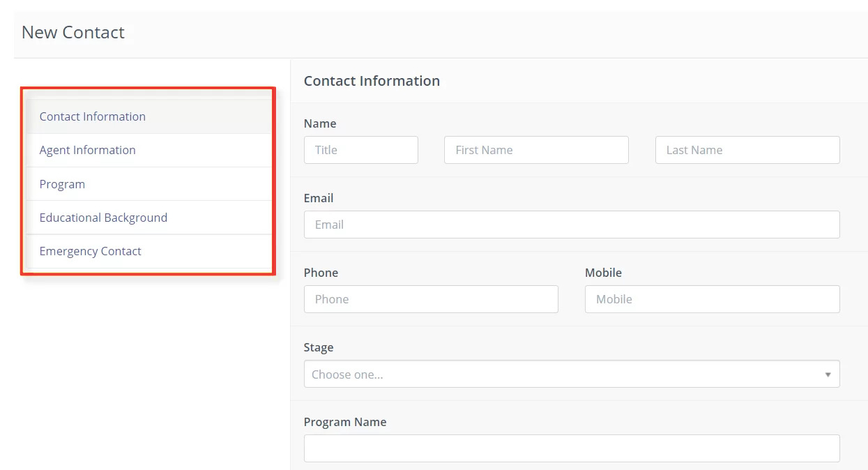Viewport: 868px width, 470px height.
Task: Click the New Contact page heading
Action: [x=73, y=32]
